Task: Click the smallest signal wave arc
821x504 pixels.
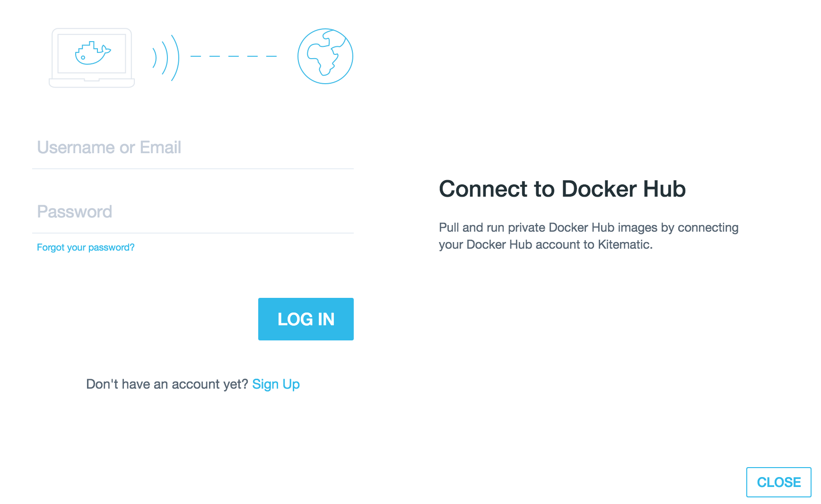Action: (x=155, y=58)
